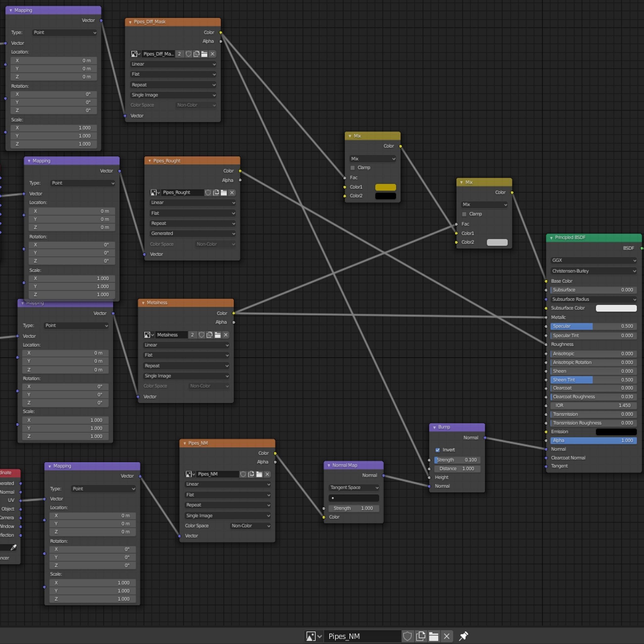Viewport: 644px width, 644px height.
Task: Open image file in Pipes_Diff_Mask node
Action: (x=204, y=54)
